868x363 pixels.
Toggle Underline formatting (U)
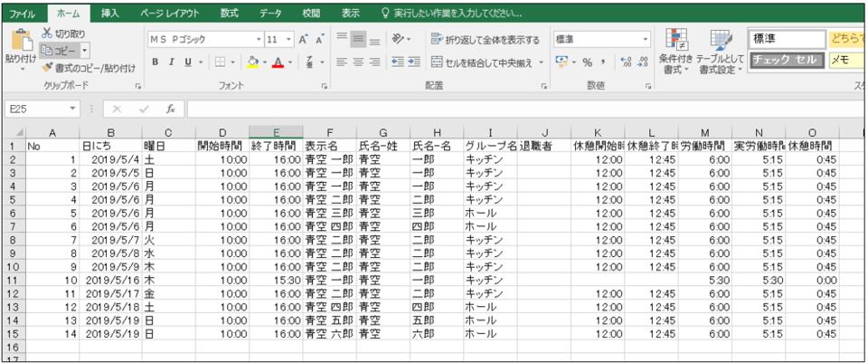pyautogui.click(x=188, y=62)
